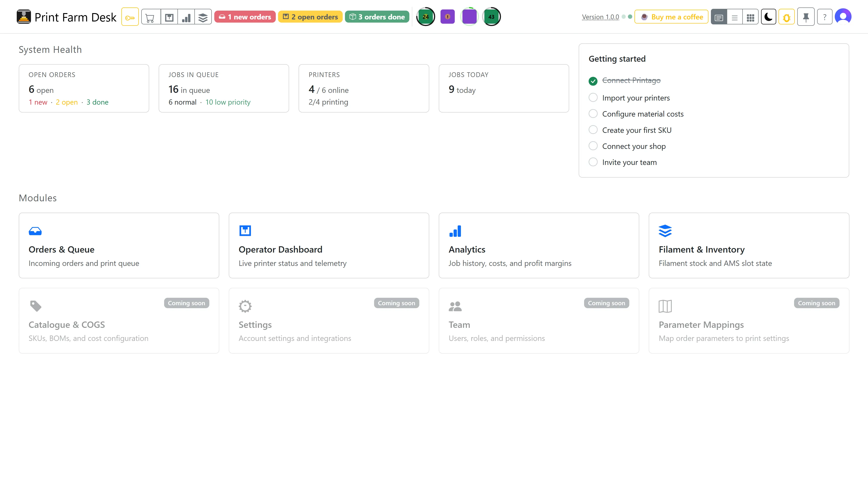Select the printer status circle showing 43
This screenshot has width=868, height=488.
tap(491, 17)
